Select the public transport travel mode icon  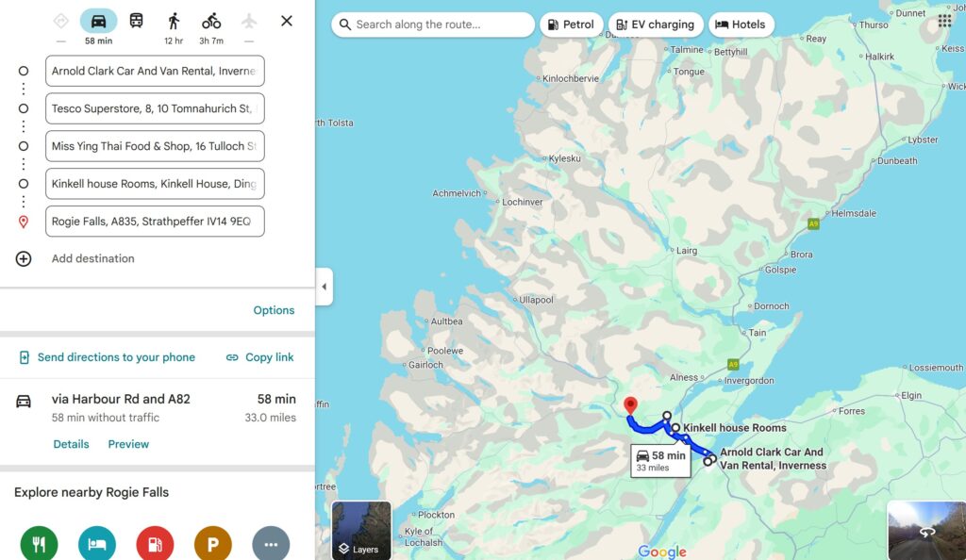pos(136,21)
